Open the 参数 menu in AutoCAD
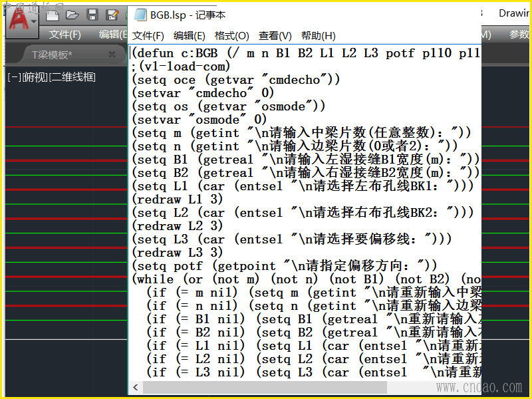 (519, 35)
